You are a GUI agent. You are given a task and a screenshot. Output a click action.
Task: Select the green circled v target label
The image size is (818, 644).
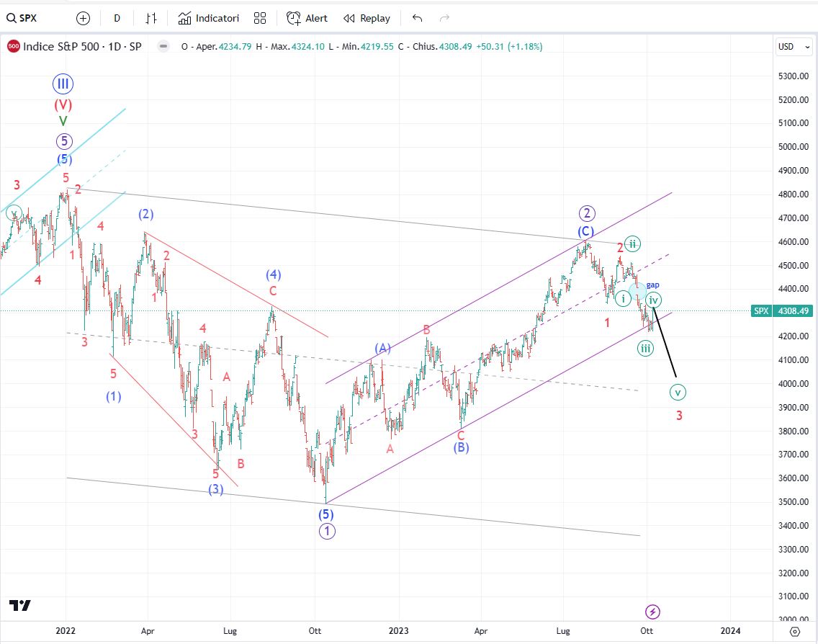coord(678,393)
